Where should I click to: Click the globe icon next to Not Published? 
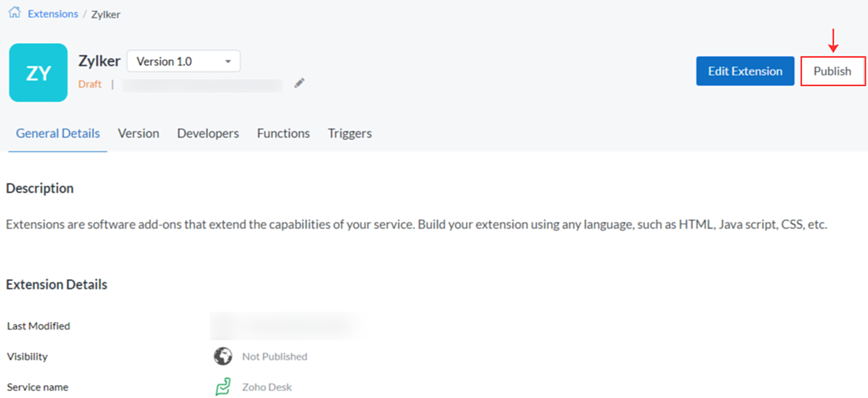pyautogui.click(x=223, y=356)
